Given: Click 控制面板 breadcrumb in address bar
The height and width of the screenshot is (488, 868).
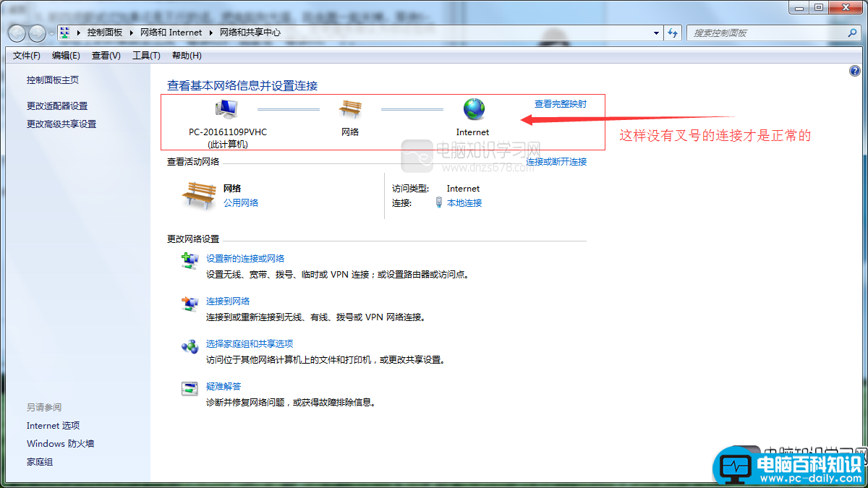Looking at the screenshot, I should tap(105, 33).
